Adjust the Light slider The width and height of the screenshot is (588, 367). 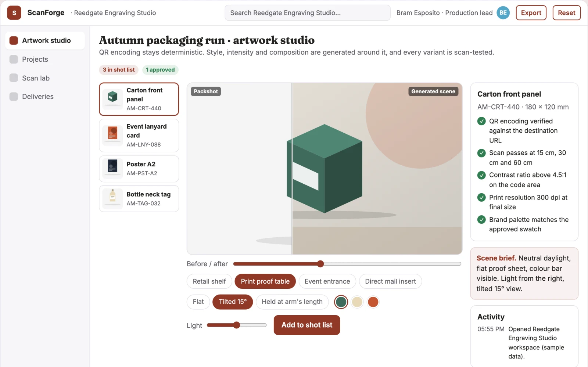tap(237, 325)
